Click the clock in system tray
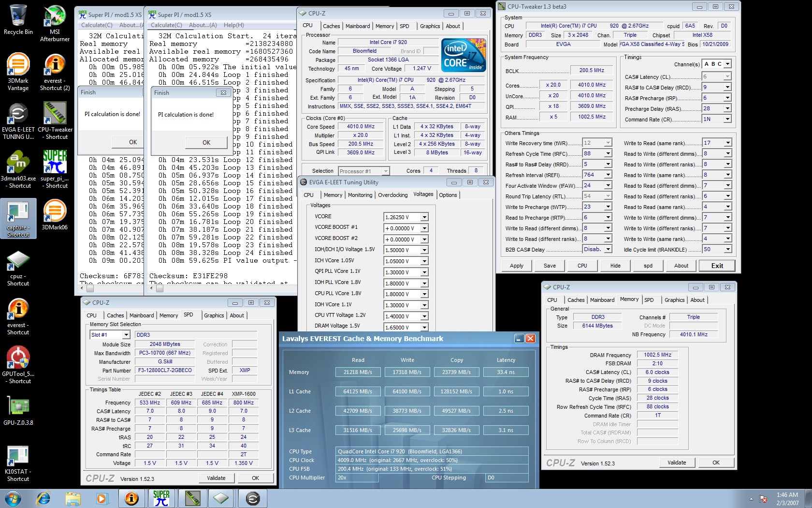 787,499
